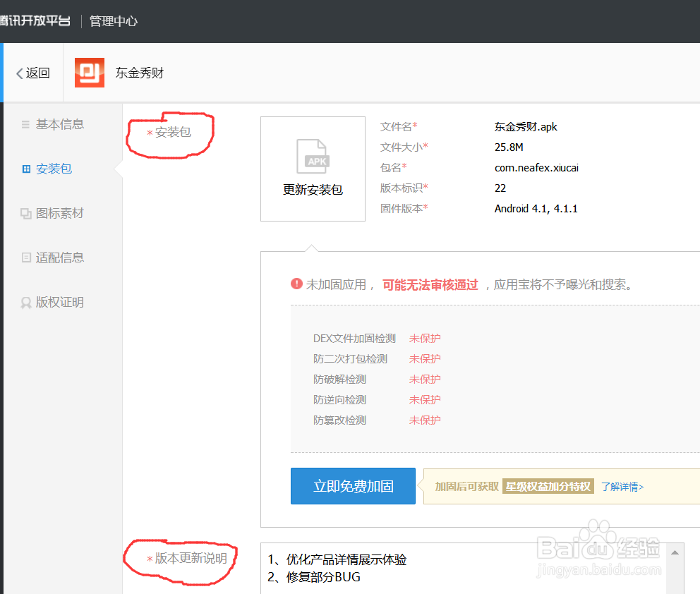The height and width of the screenshot is (594, 700).
Task: Click the 基本信息 list icon
Action: coord(26,124)
